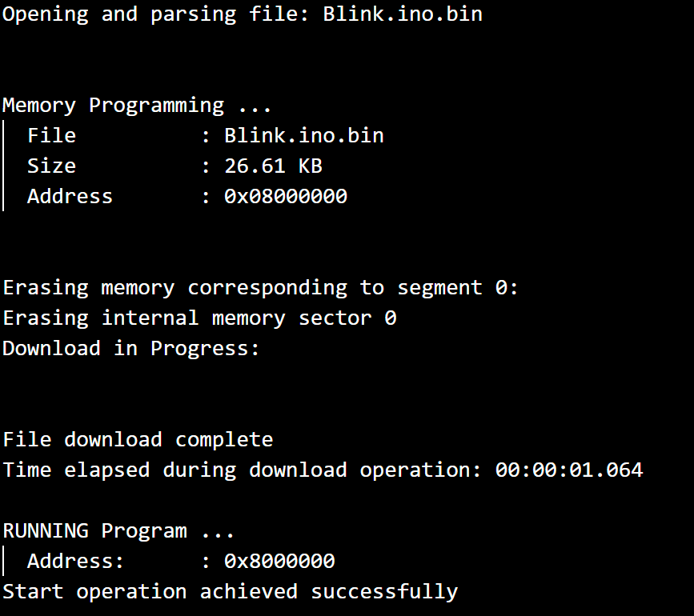Click the 26.61 KB size value
694x616 pixels.
[x=273, y=166]
